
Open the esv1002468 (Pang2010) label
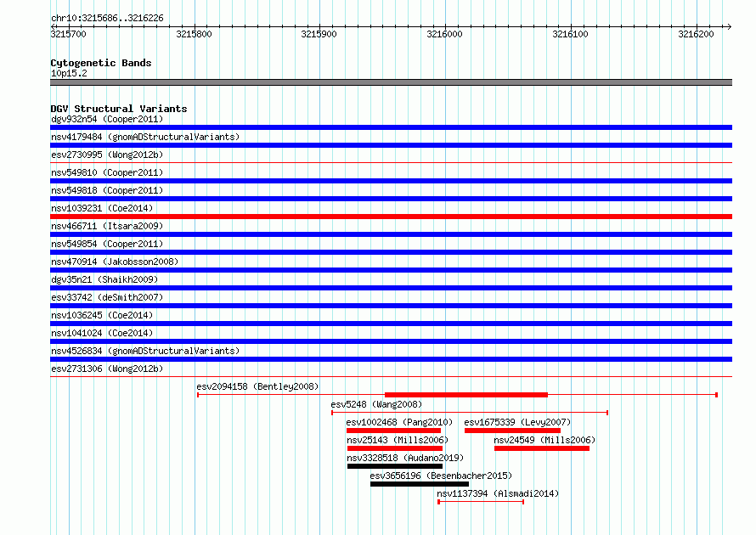click(x=399, y=422)
